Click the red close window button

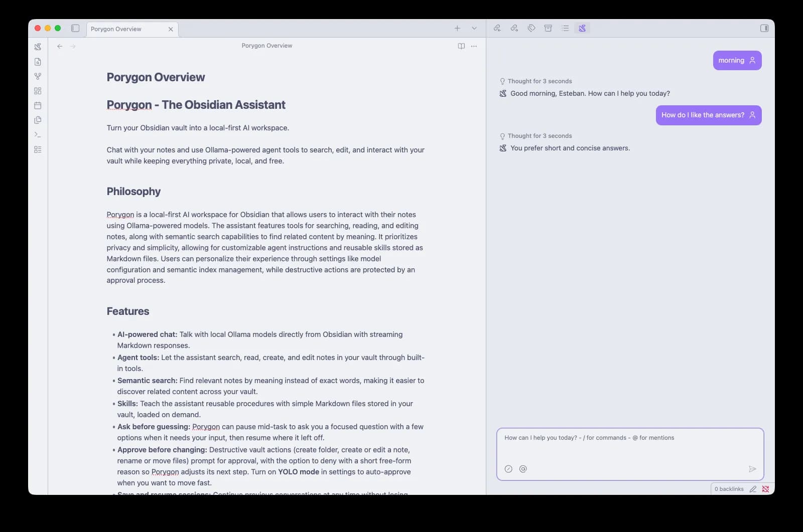coord(38,29)
